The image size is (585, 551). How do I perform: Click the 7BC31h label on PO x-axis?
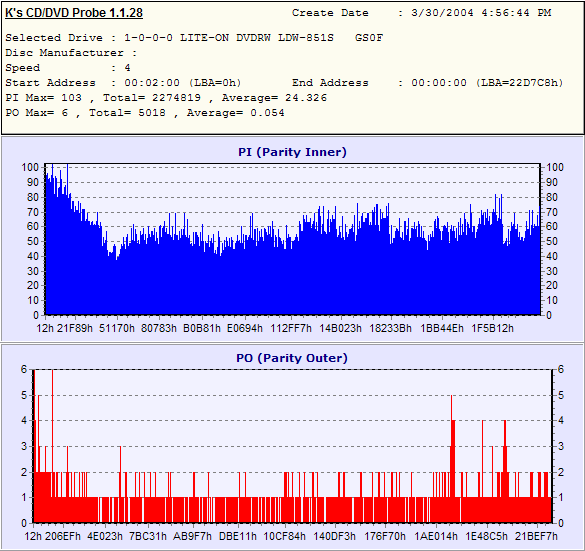(x=148, y=536)
